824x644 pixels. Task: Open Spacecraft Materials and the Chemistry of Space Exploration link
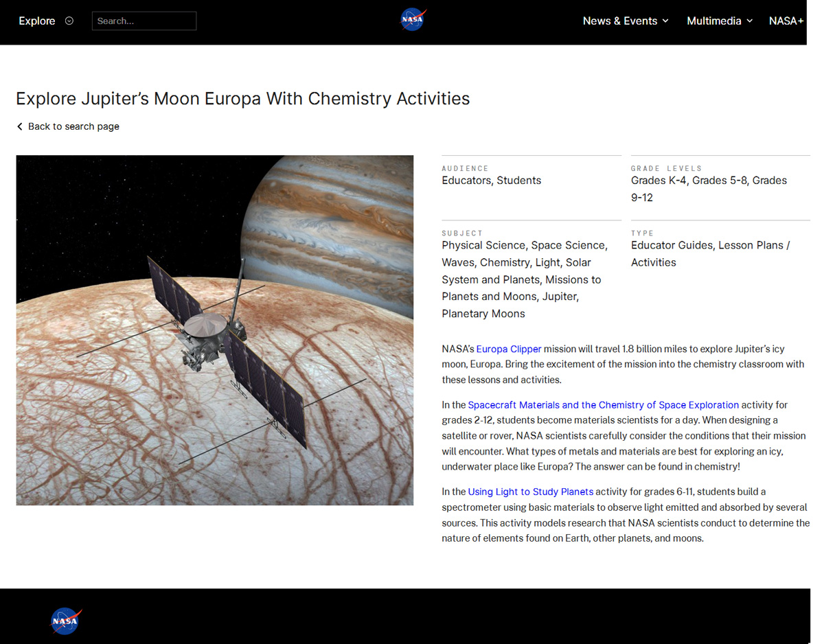tap(604, 405)
